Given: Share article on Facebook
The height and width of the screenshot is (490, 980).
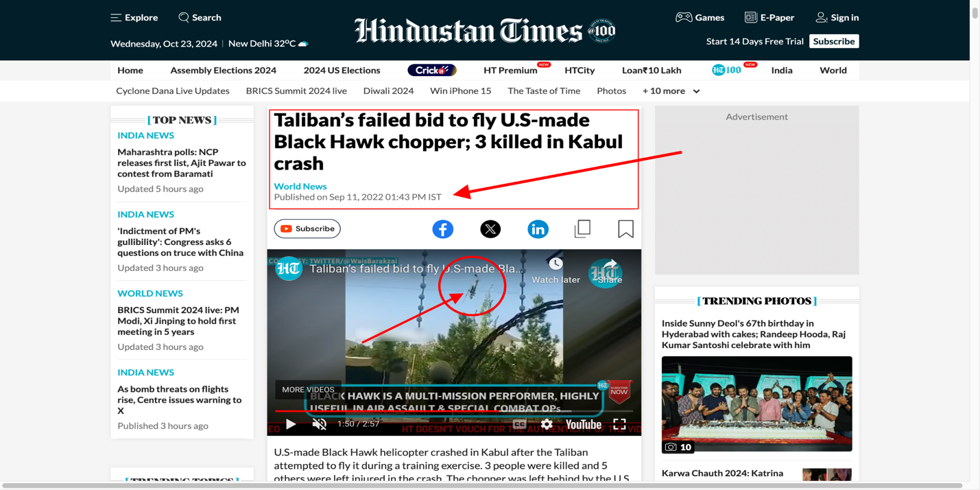Looking at the screenshot, I should pos(443,229).
